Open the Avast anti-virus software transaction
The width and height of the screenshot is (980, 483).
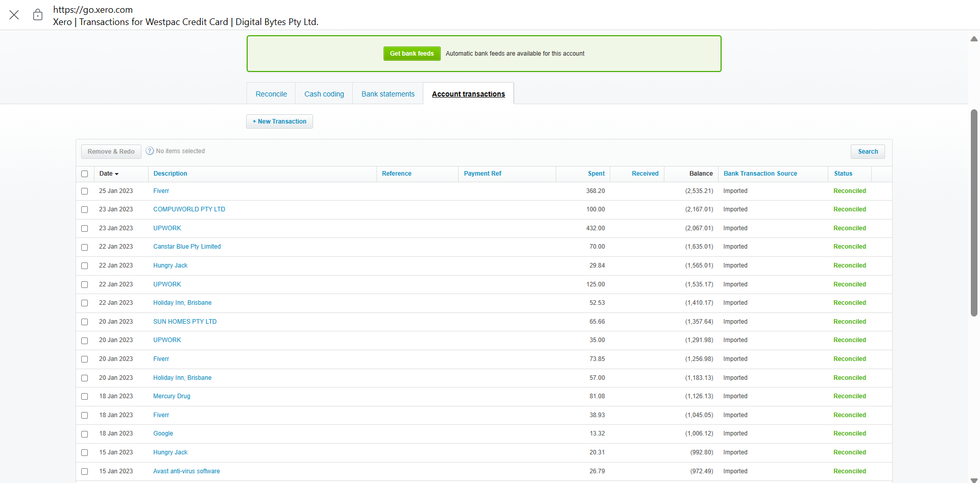pyautogui.click(x=186, y=471)
